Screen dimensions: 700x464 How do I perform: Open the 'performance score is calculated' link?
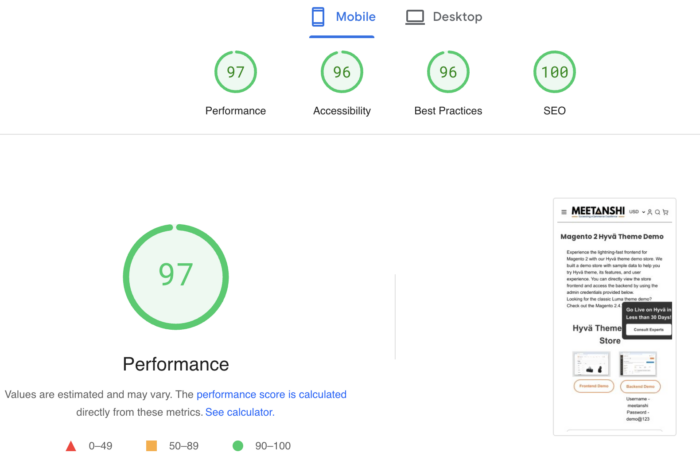tap(271, 394)
